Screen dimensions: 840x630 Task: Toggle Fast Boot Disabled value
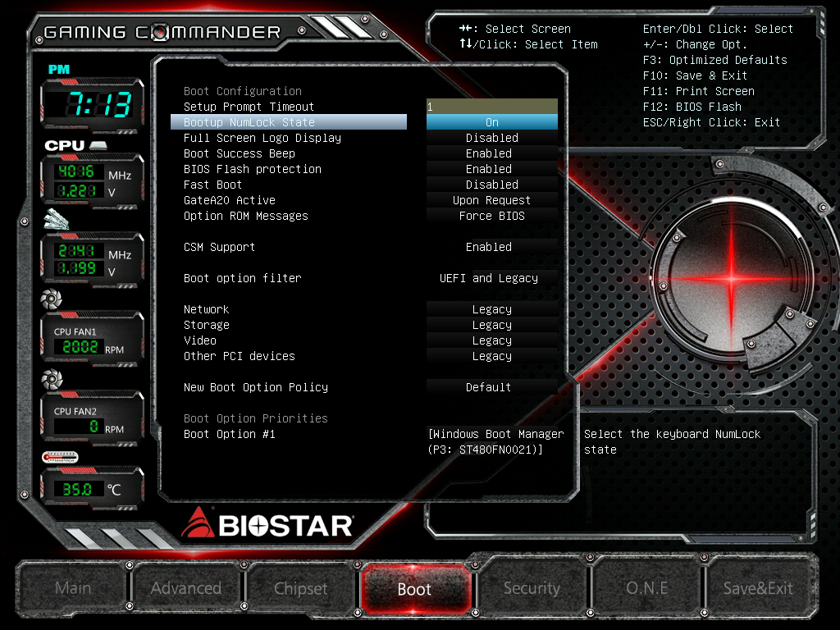click(x=492, y=185)
